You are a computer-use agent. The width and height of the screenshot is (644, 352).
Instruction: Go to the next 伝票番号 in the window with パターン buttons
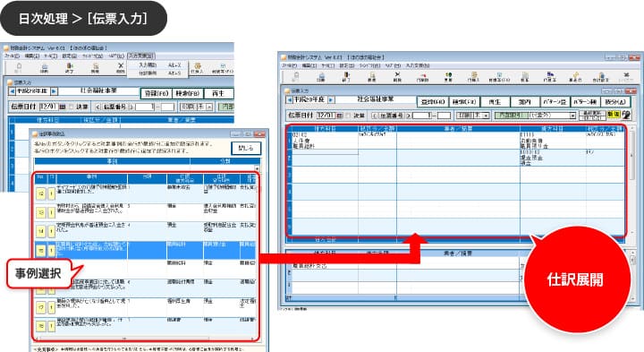point(408,116)
